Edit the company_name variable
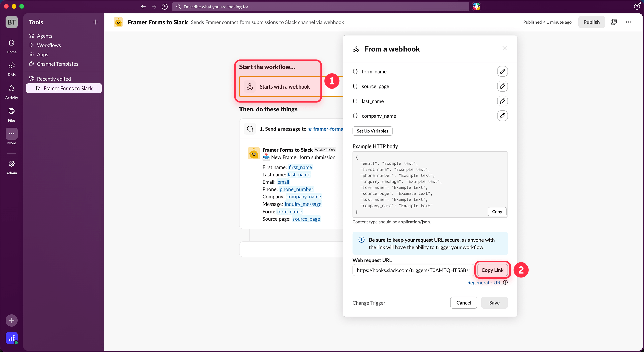This screenshot has height=352, width=644. (x=502, y=116)
